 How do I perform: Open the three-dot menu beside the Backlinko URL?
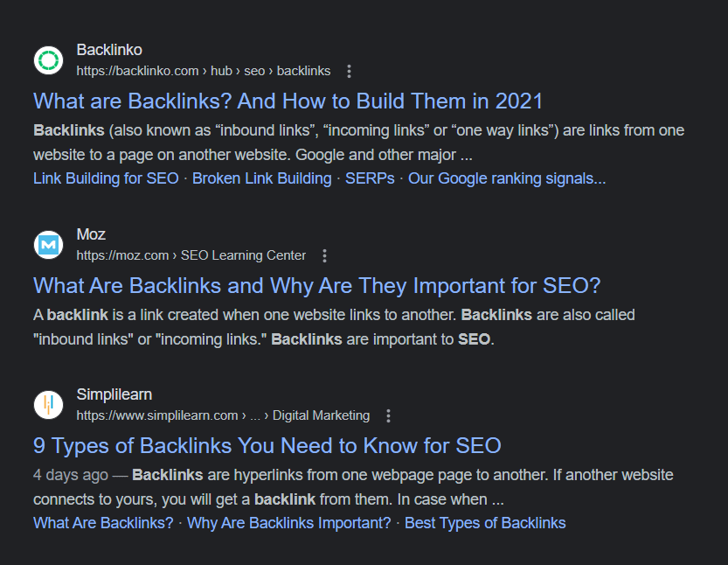coord(349,71)
